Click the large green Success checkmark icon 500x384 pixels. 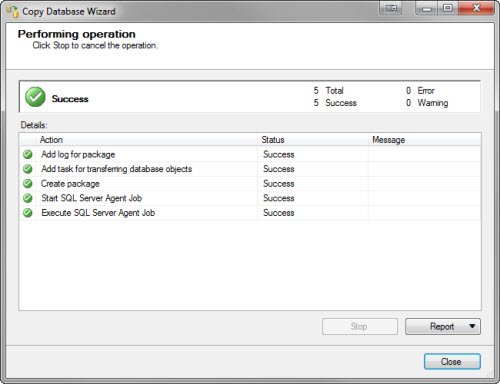pyautogui.click(x=35, y=97)
